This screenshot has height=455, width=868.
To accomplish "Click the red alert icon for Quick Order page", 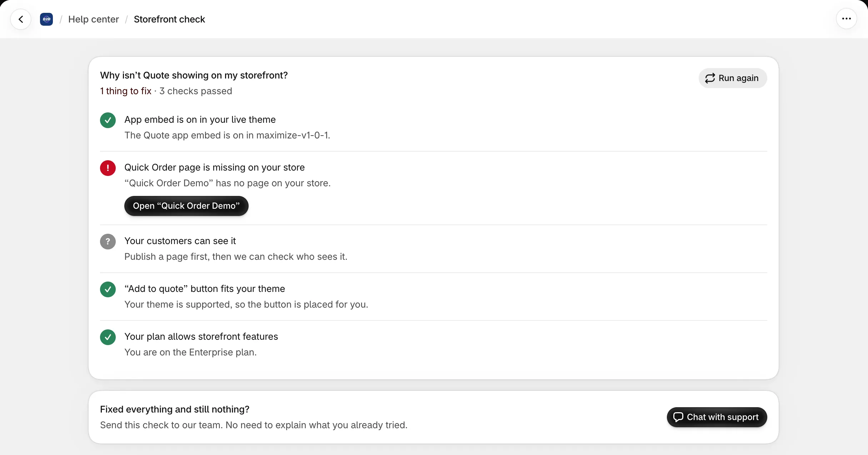I will [108, 168].
